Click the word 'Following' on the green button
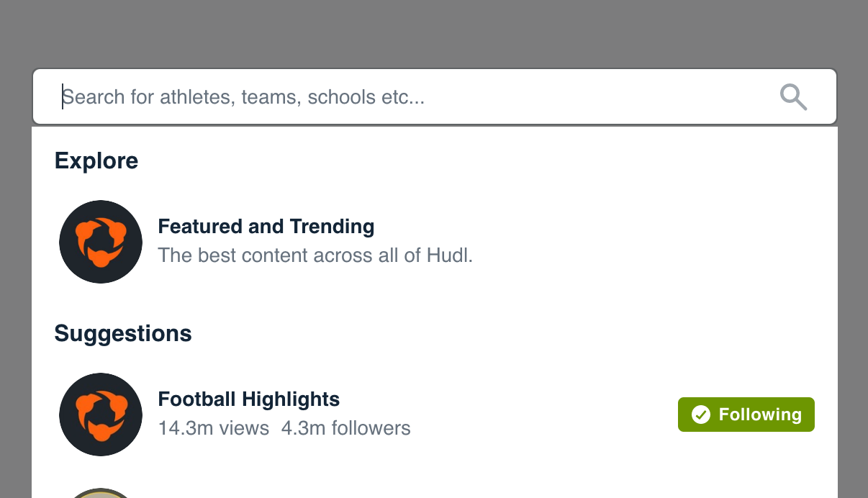 pos(760,415)
